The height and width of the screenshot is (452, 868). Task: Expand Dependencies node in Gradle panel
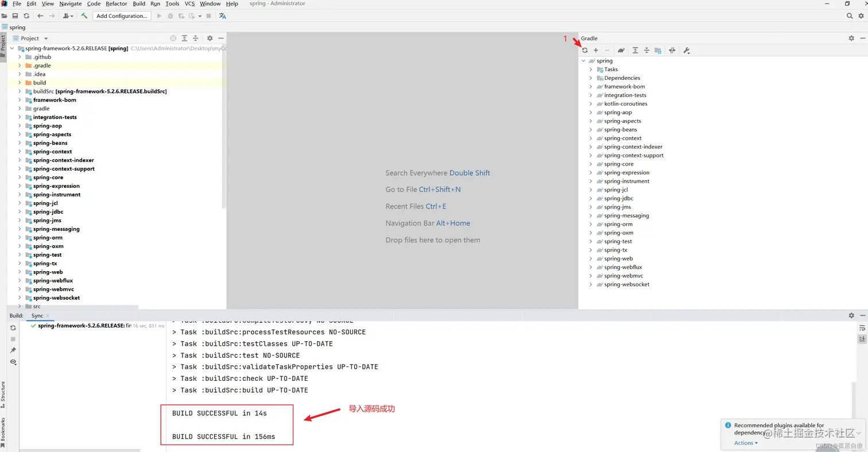click(x=591, y=78)
